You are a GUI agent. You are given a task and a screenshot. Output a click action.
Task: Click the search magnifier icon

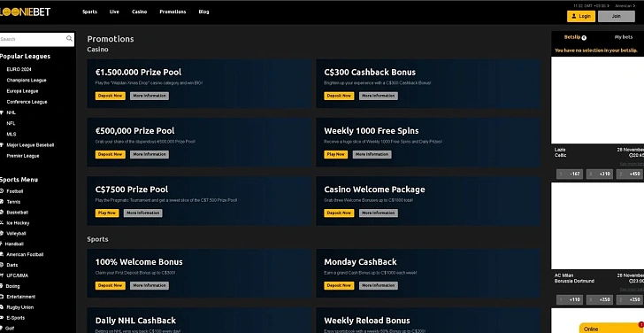(x=69, y=39)
